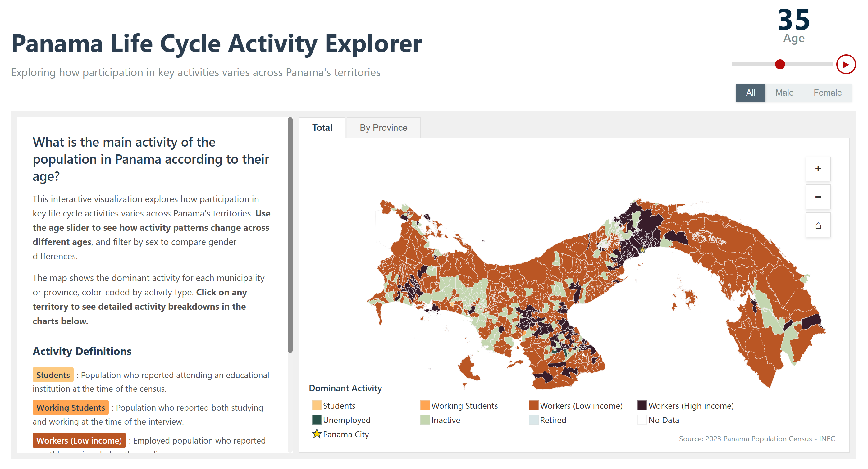Open the Total tab
The width and height of the screenshot is (868, 469).
click(322, 128)
